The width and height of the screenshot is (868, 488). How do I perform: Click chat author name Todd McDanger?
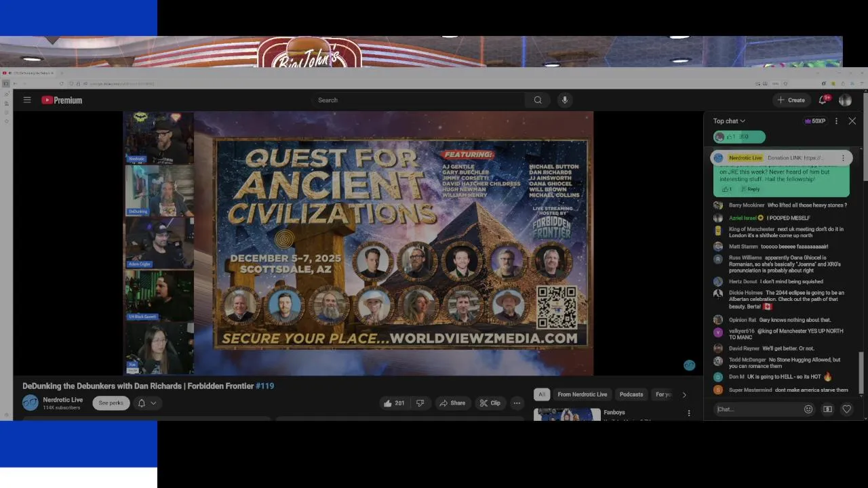(747, 360)
